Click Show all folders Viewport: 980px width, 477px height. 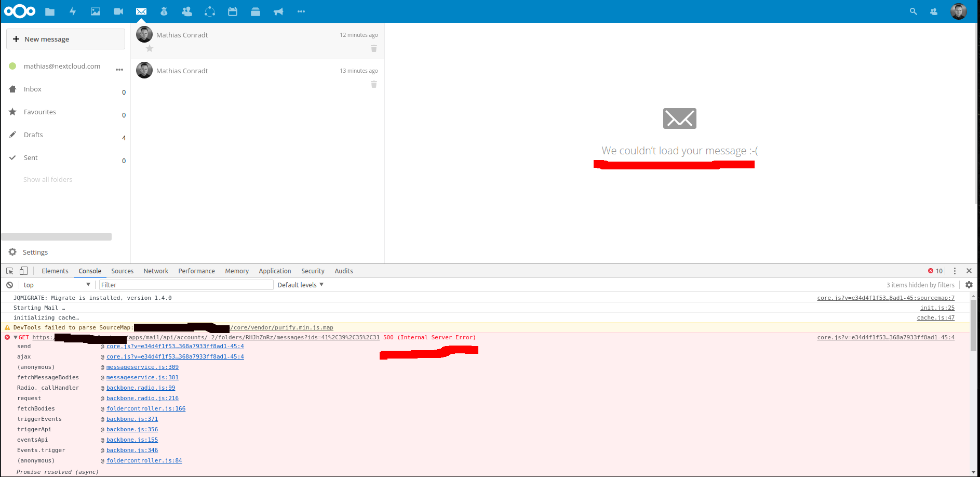[x=48, y=179]
